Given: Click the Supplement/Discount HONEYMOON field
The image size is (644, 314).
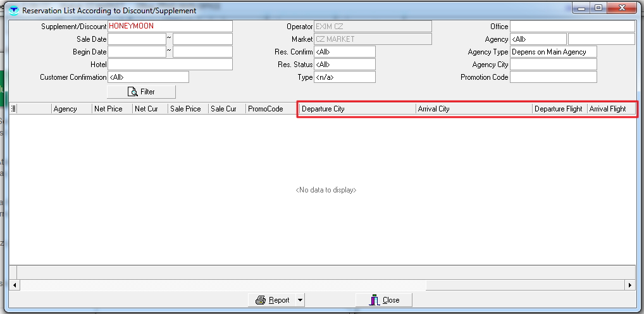Looking at the screenshot, I should point(170,27).
